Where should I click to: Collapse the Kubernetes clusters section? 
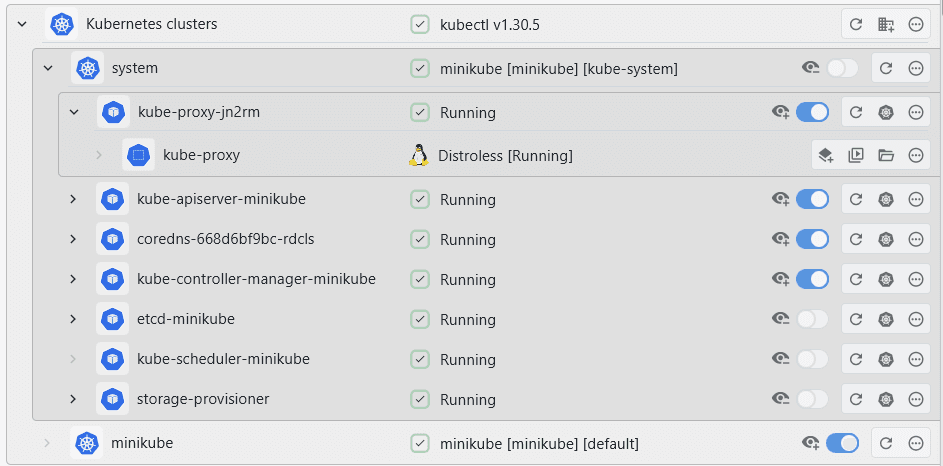click(22, 24)
